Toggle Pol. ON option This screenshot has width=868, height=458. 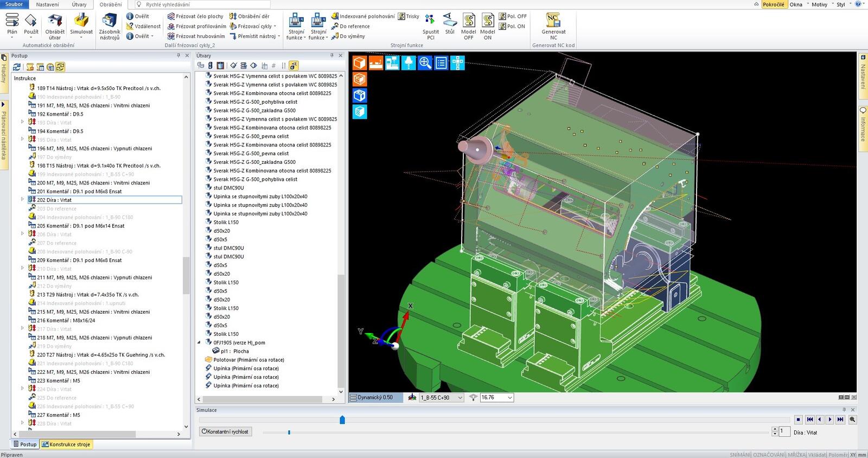pyautogui.click(x=512, y=26)
